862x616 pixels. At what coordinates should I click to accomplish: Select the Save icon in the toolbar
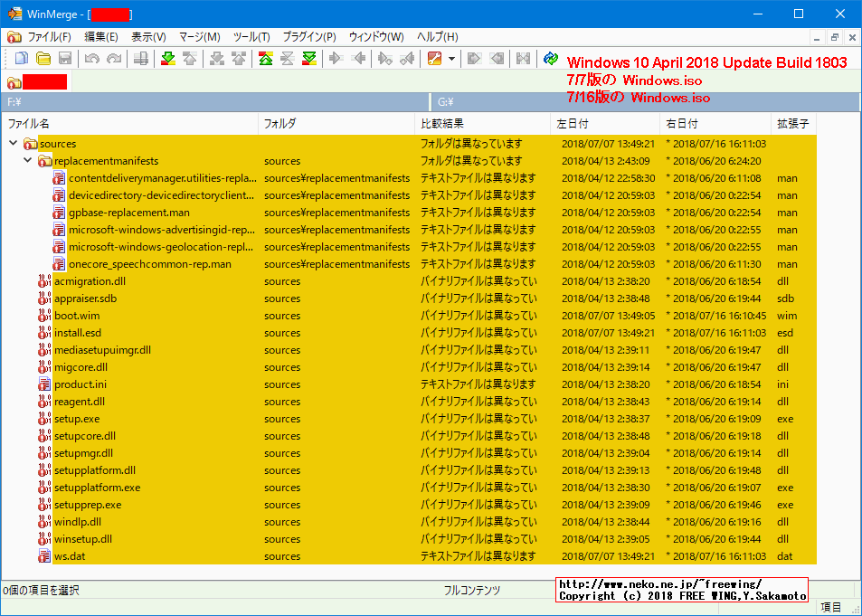pos(64,58)
